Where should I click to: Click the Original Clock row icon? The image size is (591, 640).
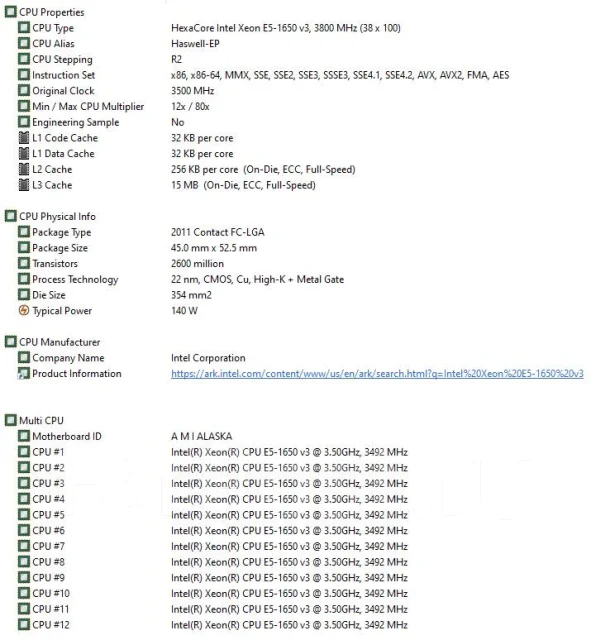click(x=24, y=91)
